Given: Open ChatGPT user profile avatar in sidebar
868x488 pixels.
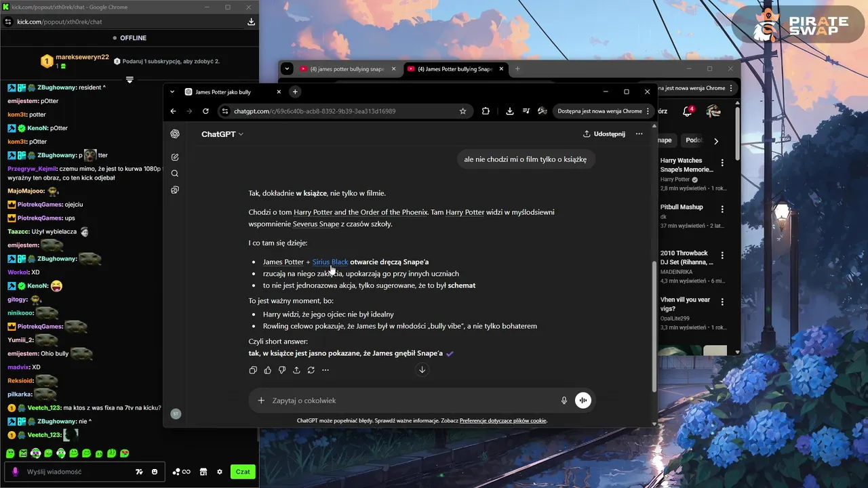Looking at the screenshot, I should tap(176, 413).
